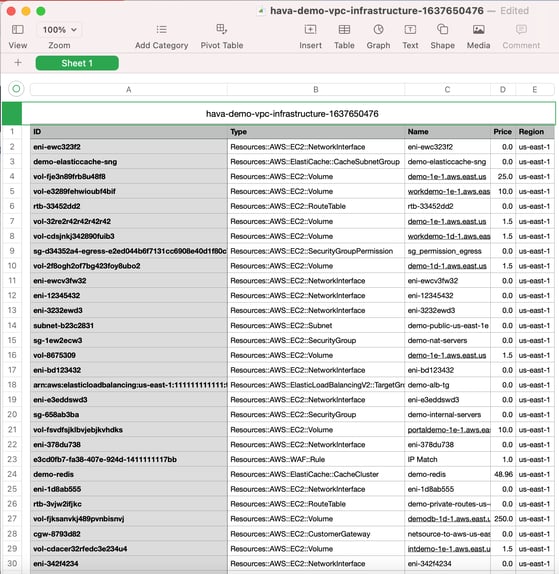Click type cell Resources::AWS::EC2::Subnet
Image resolution: width=559 pixels, height=574 pixels.
316,325
